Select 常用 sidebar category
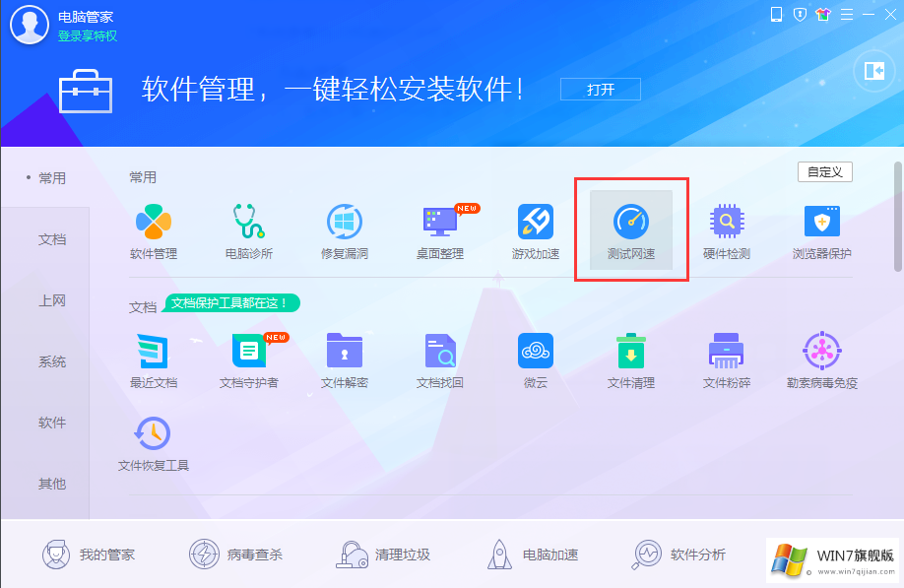The width and height of the screenshot is (904, 588). click(52, 178)
